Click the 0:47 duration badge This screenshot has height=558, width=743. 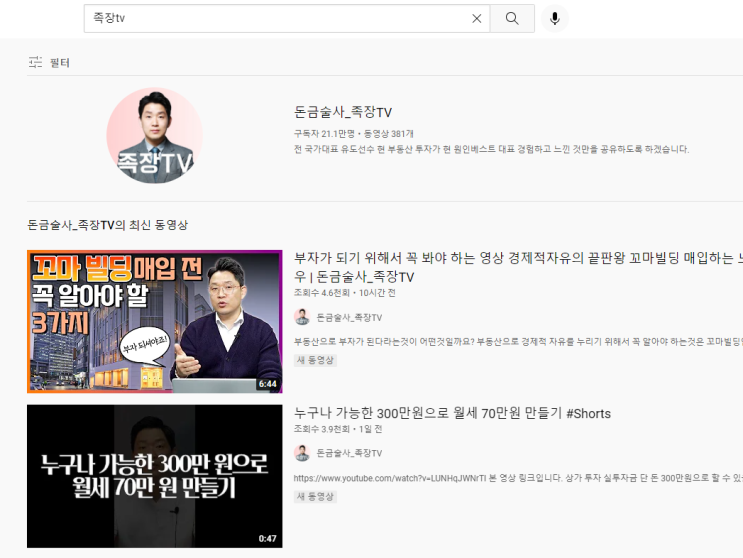click(x=268, y=539)
